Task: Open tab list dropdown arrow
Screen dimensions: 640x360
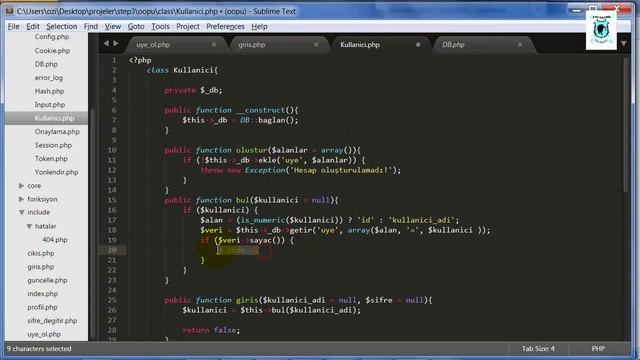Action: tap(624, 44)
